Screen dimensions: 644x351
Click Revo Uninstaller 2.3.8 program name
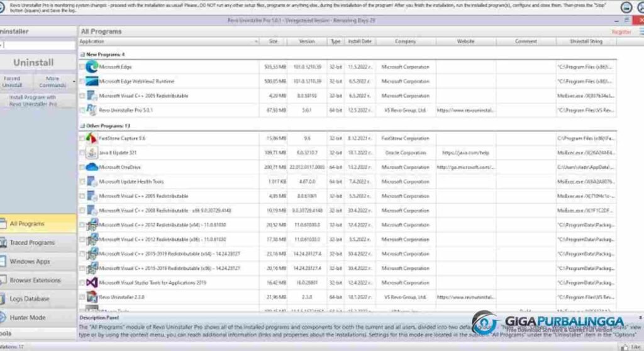(121, 297)
